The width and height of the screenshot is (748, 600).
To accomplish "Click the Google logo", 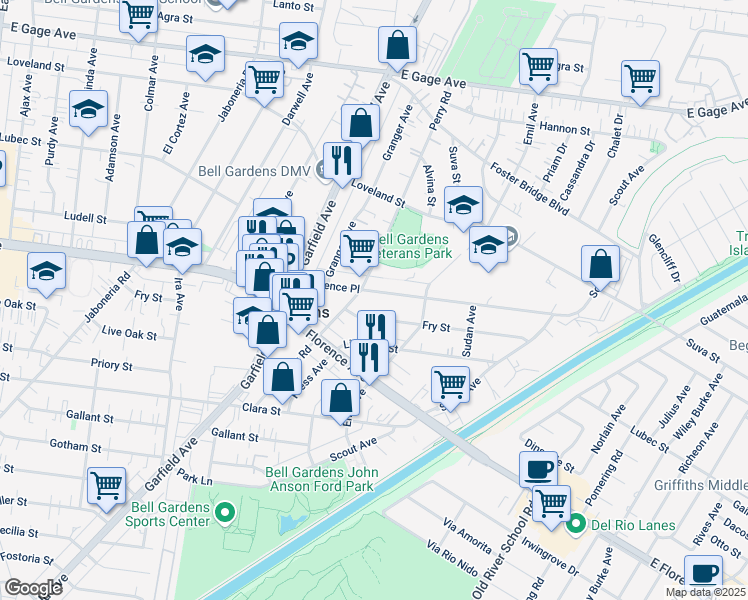I will pyautogui.click(x=33, y=588).
